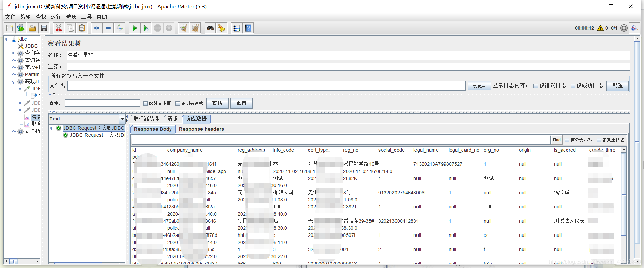This screenshot has height=268, width=644.
Task: Click the Find button in response panel
Action: click(x=557, y=140)
